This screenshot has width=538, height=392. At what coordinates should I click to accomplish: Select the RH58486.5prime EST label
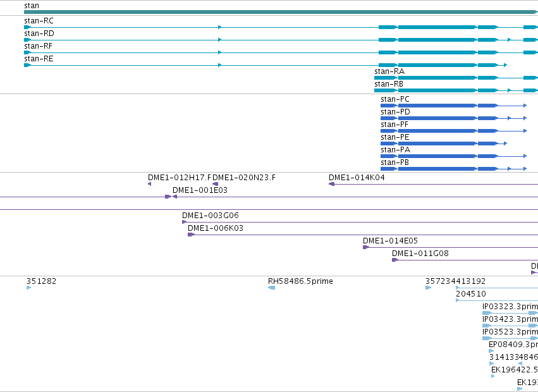click(300, 281)
